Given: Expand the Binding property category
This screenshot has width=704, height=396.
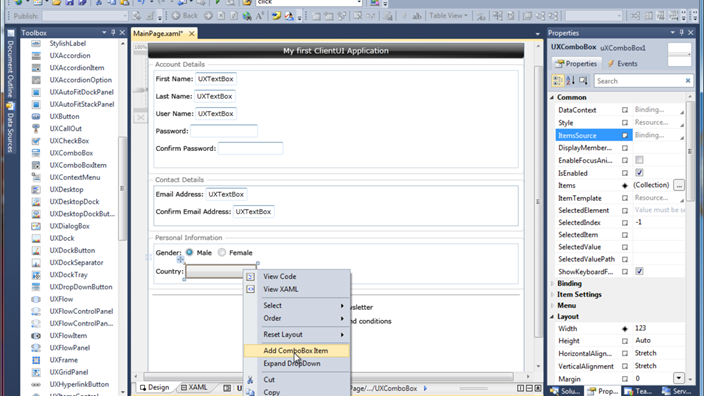Looking at the screenshot, I should 552,283.
